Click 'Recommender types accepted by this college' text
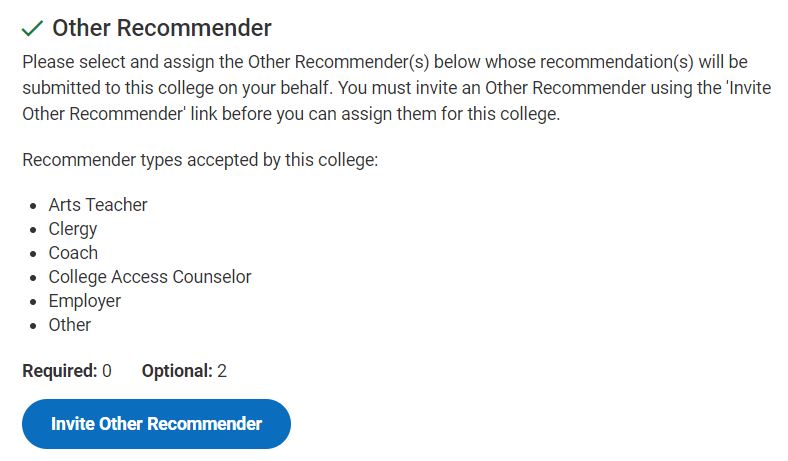 click(x=200, y=160)
